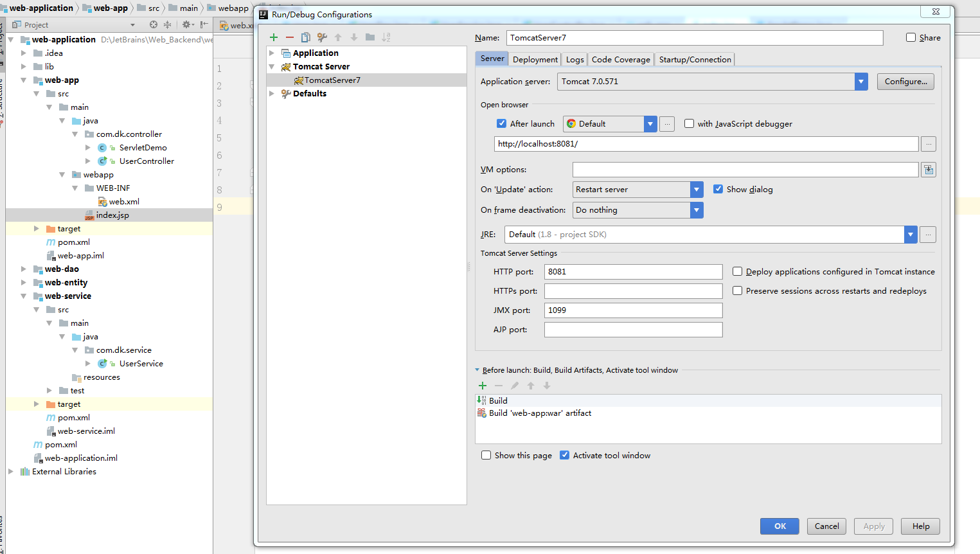Open Project panel settings gear

187,24
